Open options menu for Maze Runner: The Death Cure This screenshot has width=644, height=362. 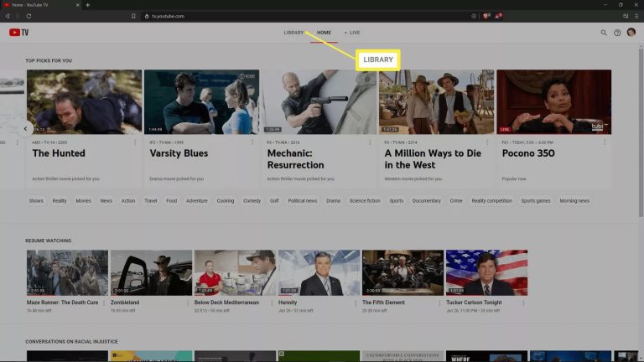(104, 303)
